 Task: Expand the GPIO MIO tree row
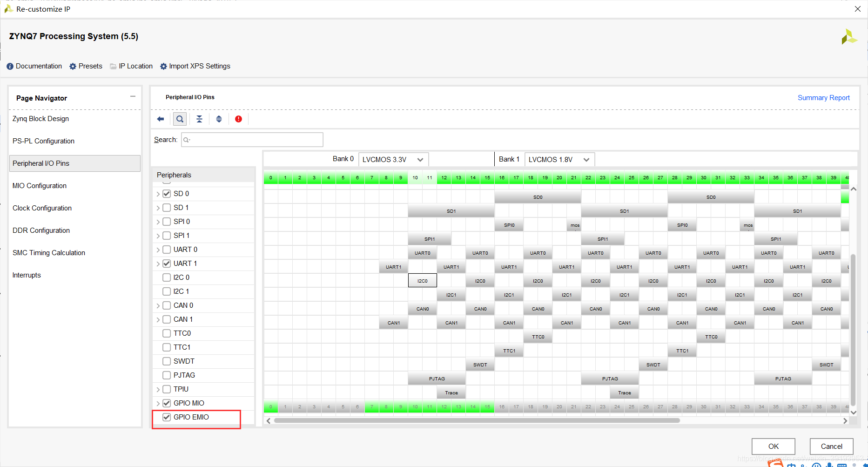tap(158, 404)
